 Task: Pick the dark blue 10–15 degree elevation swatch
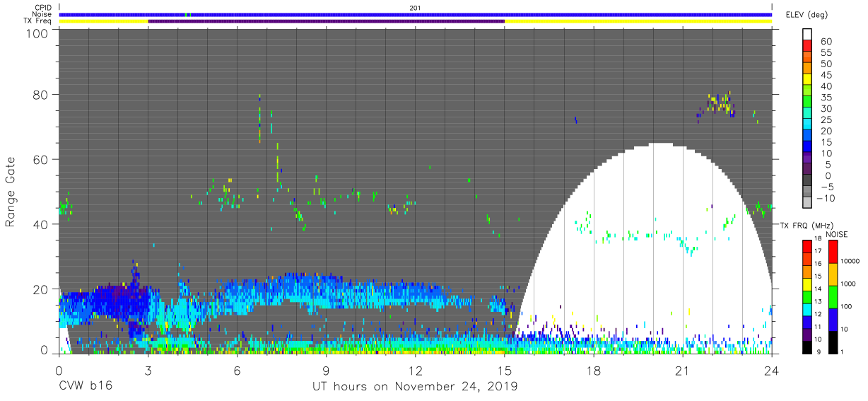(807, 147)
